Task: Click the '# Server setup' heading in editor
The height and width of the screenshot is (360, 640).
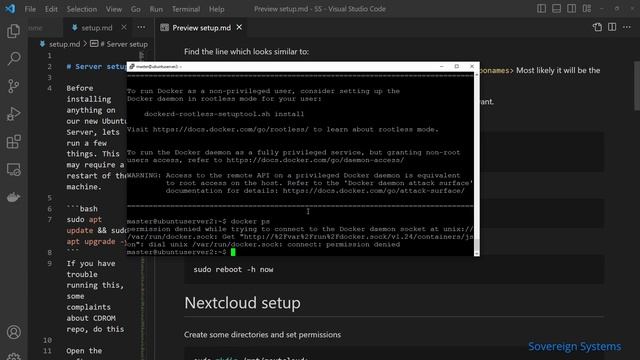Action: click(97, 67)
